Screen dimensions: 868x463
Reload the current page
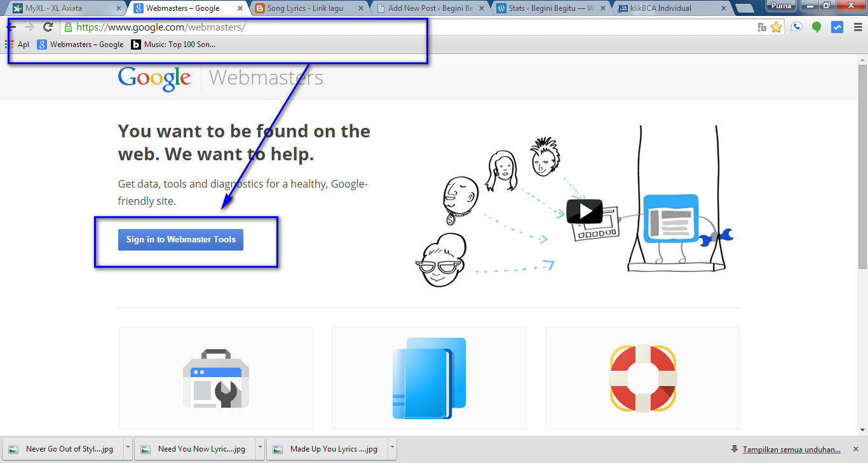(48, 27)
